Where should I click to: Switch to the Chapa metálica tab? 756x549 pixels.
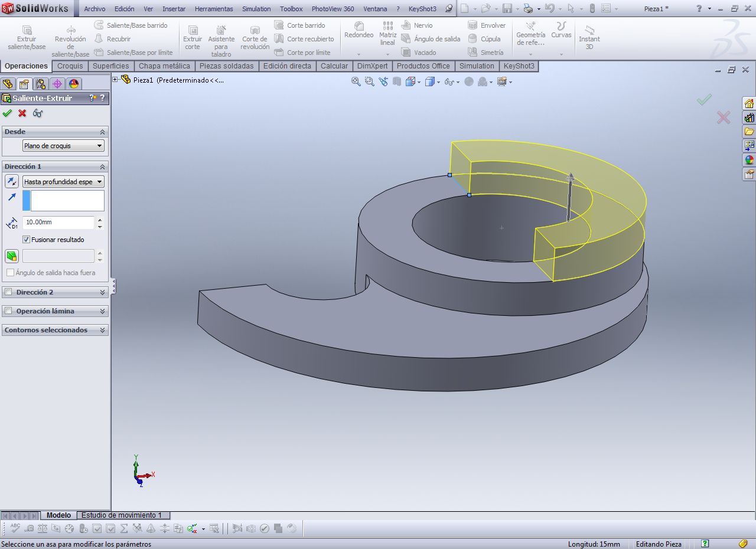164,66
